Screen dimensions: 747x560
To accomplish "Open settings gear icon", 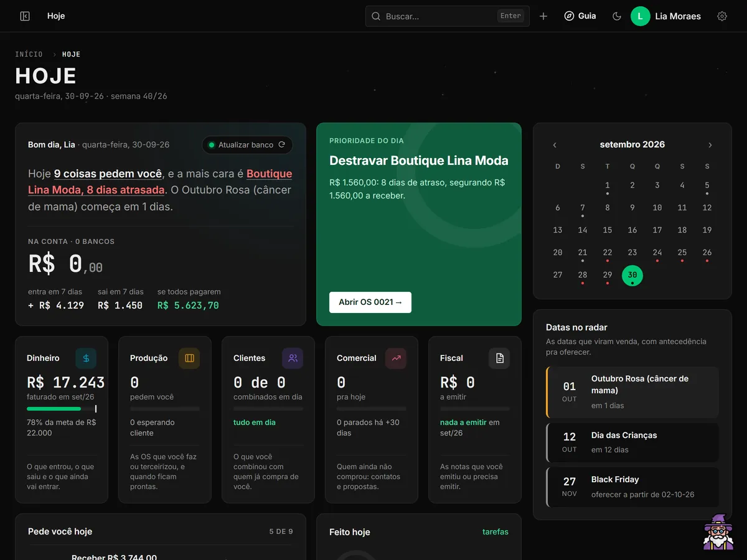I will click(x=722, y=16).
